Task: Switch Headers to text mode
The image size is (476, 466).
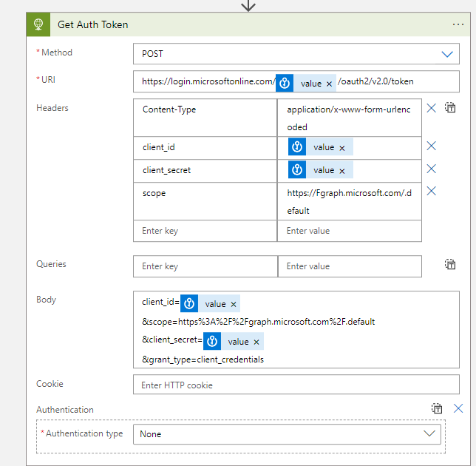Action: point(450,107)
